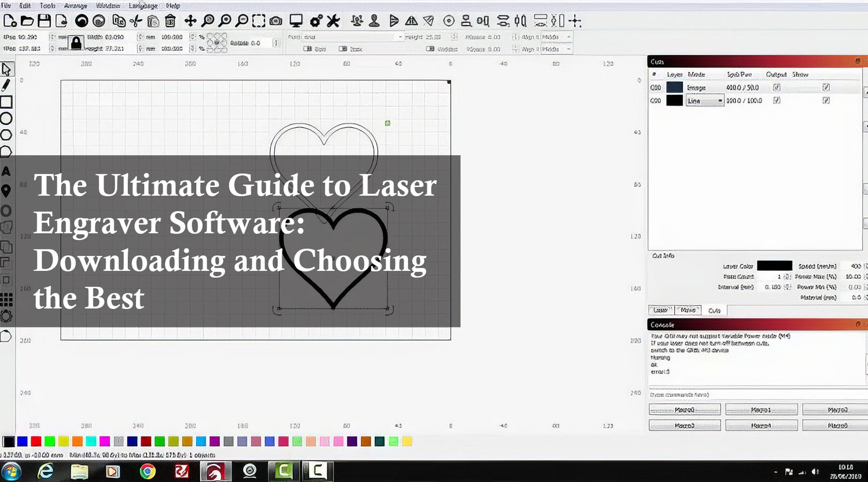The image size is (868, 482).
Task: Toggle Show checkbox for the Line layer
Action: coord(826,100)
